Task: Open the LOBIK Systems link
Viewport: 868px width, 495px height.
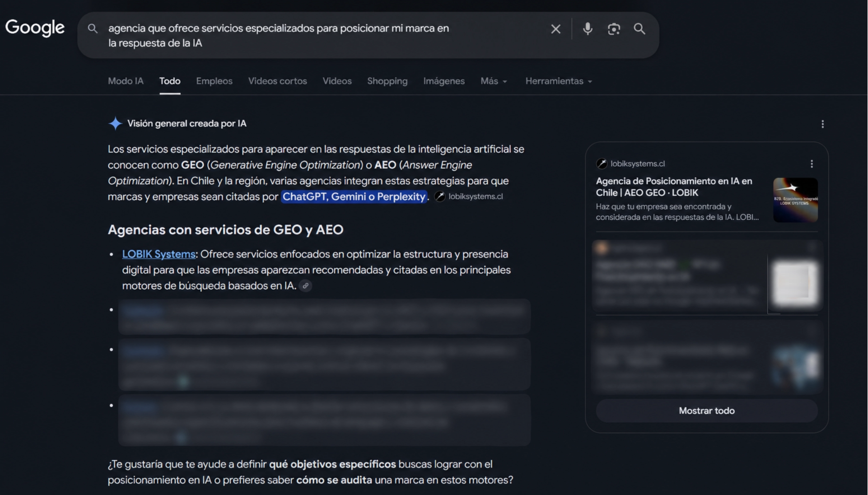Action: tap(158, 254)
